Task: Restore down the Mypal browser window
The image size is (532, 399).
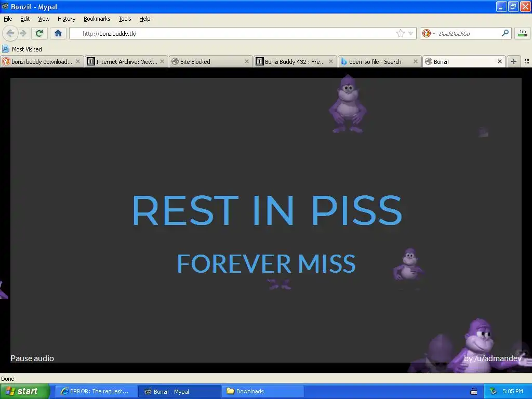Action: pyautogui.click(x=513, y=6)
